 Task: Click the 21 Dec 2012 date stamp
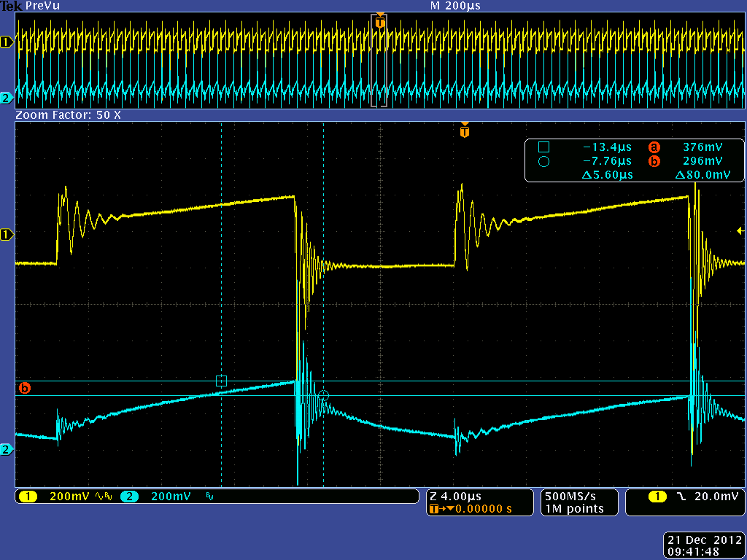705,540
